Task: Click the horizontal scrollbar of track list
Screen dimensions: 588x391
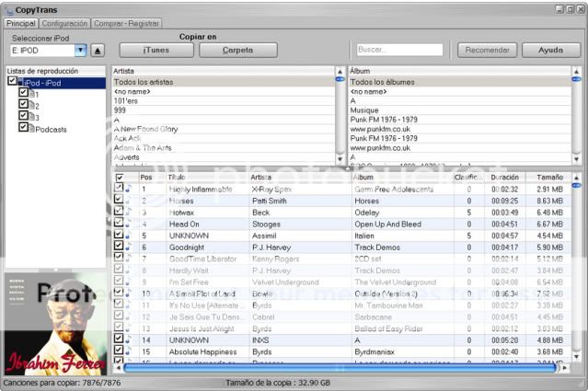Action: pyautogui.click(x=340, y=368)
